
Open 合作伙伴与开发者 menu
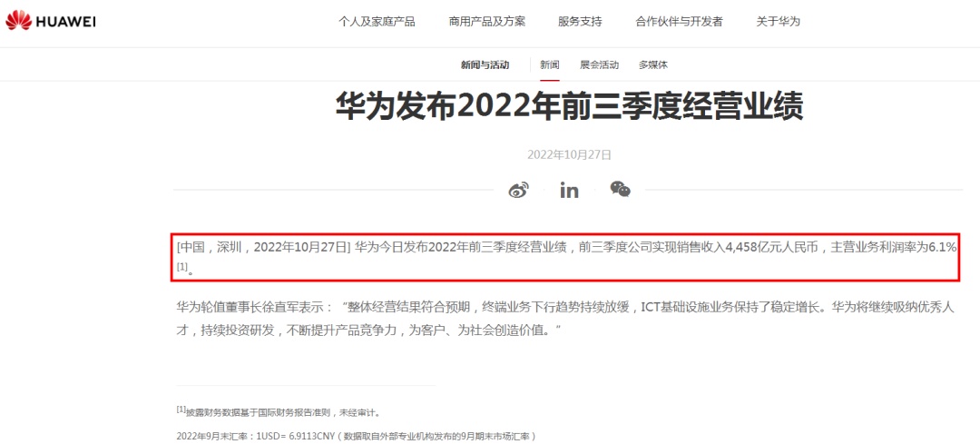coord(680,21)
